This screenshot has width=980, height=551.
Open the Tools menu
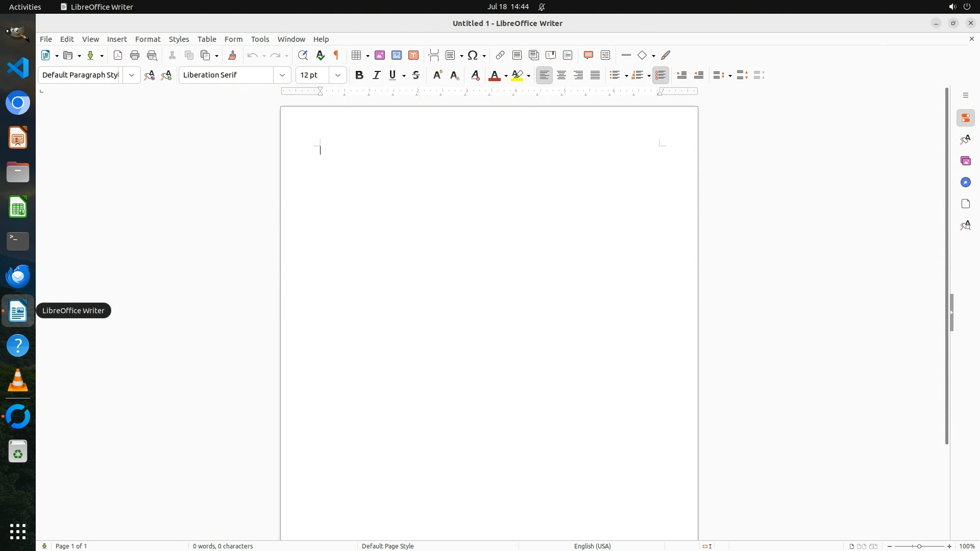[x=260, y=39]
